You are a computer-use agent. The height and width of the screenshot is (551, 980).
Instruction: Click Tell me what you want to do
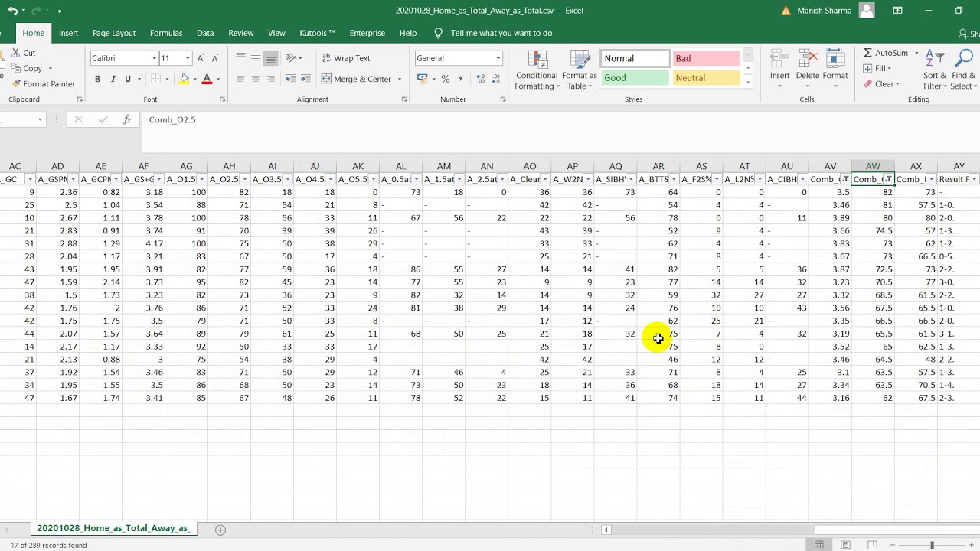501,33
